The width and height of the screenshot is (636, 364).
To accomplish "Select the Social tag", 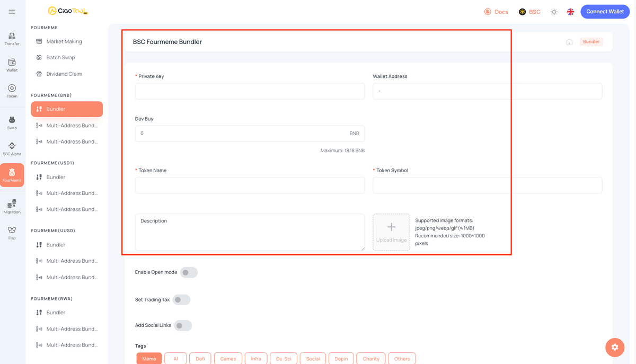I will click(x=313, y=359).
